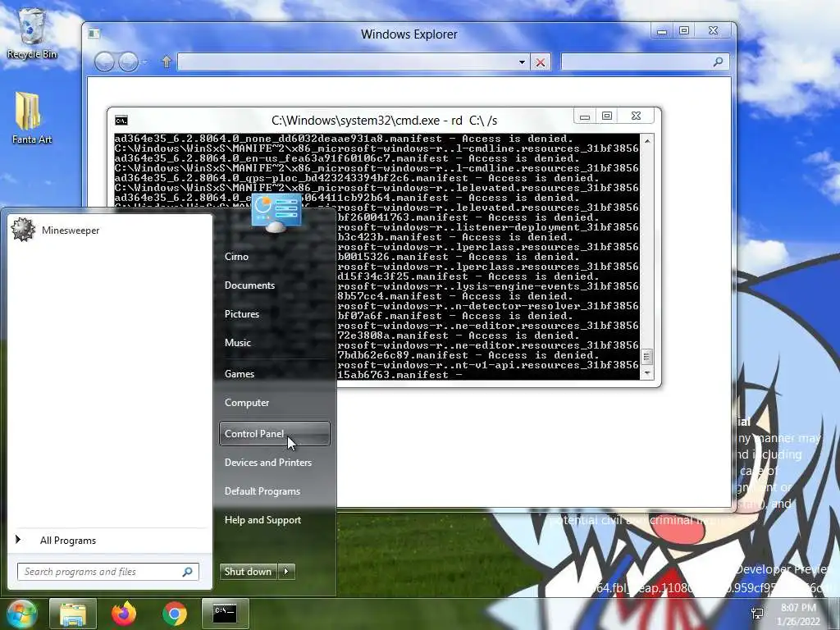840x630 pixels.
Task: Click the Forward arrow in Windows Explorer
Action: [128, 62]
